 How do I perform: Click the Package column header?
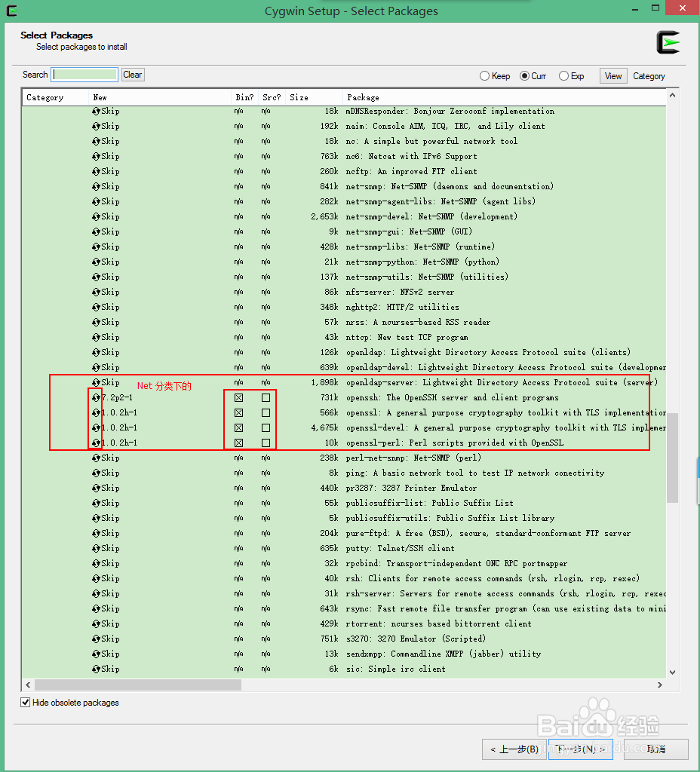pyautogui.click(x=505, y=97)
